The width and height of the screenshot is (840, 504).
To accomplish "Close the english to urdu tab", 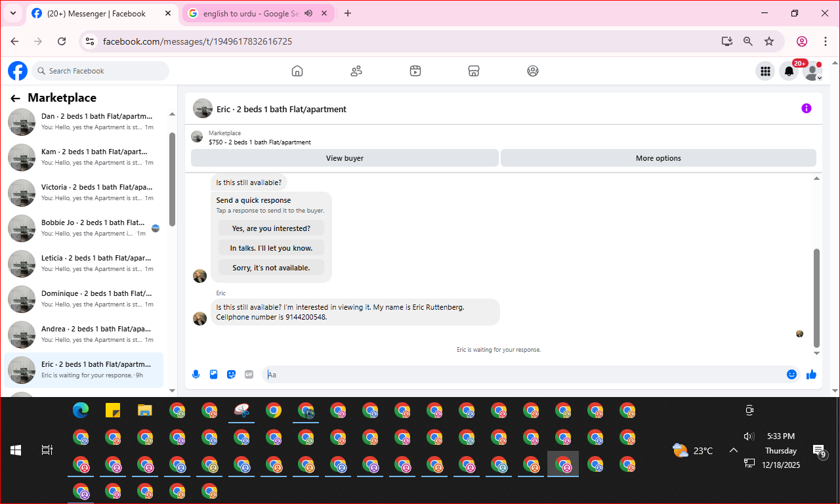I will point(324,13).
